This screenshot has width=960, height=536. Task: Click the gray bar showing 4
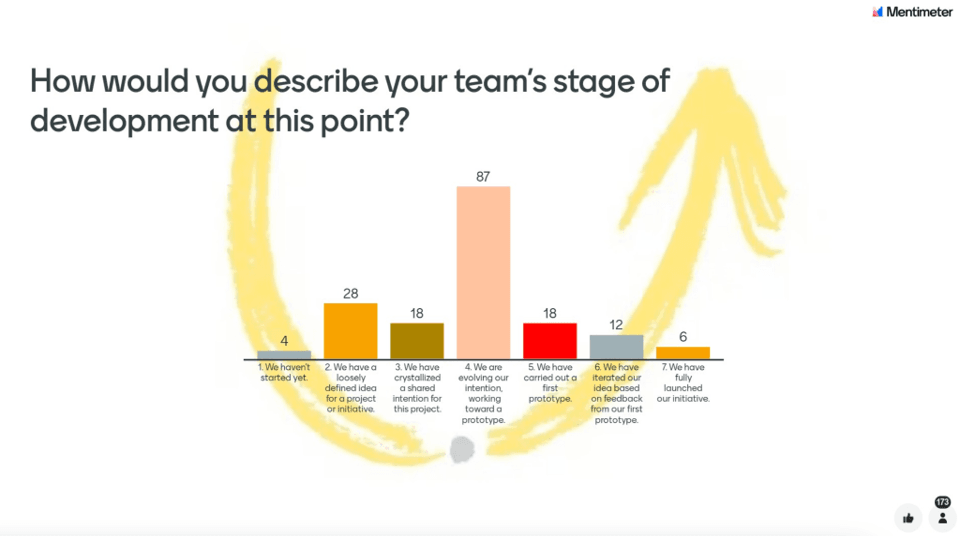[x=284, y=355]
